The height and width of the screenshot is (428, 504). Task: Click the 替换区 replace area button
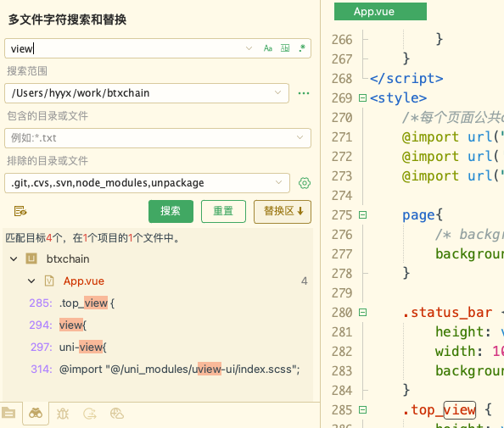click(283, 211)
